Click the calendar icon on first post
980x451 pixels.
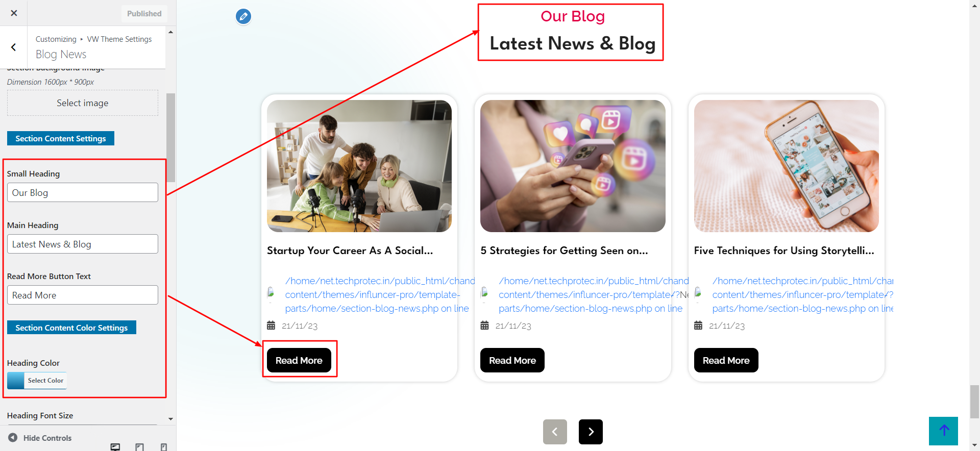point(271,325)
